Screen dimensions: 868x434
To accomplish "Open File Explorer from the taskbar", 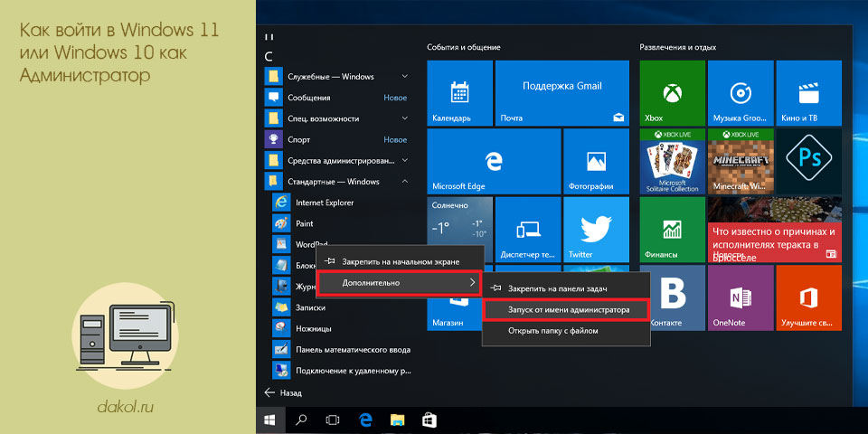I will 398,420.
